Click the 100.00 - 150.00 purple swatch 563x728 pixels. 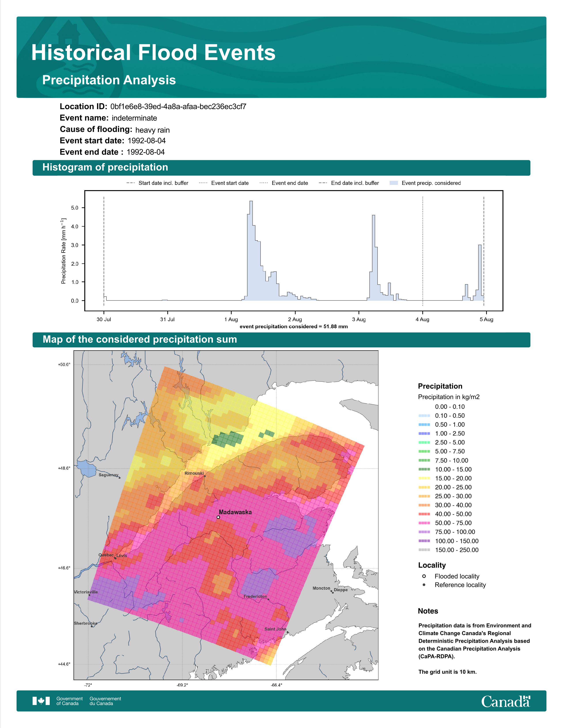point(424,541)
